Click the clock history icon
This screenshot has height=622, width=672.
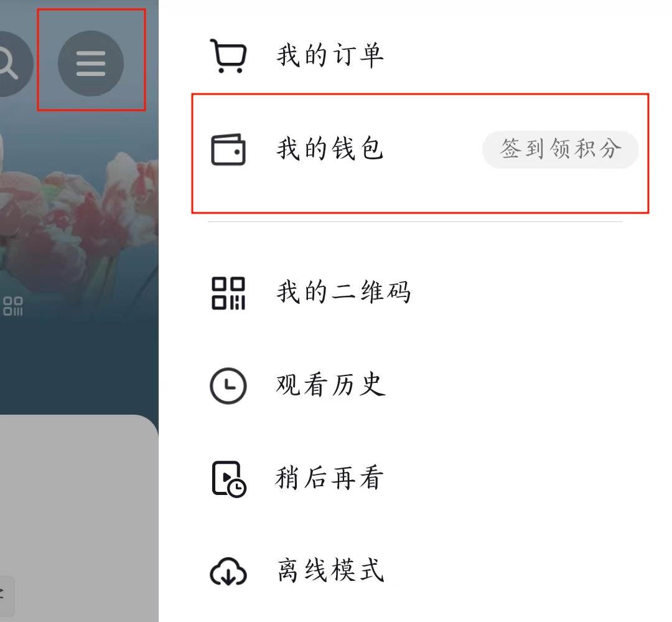coord(228,385)
